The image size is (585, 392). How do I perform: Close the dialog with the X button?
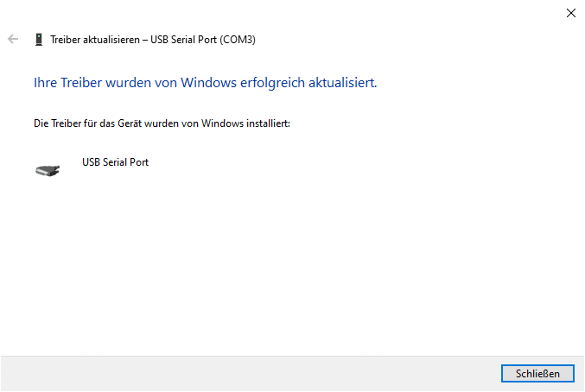coord(570,13)
